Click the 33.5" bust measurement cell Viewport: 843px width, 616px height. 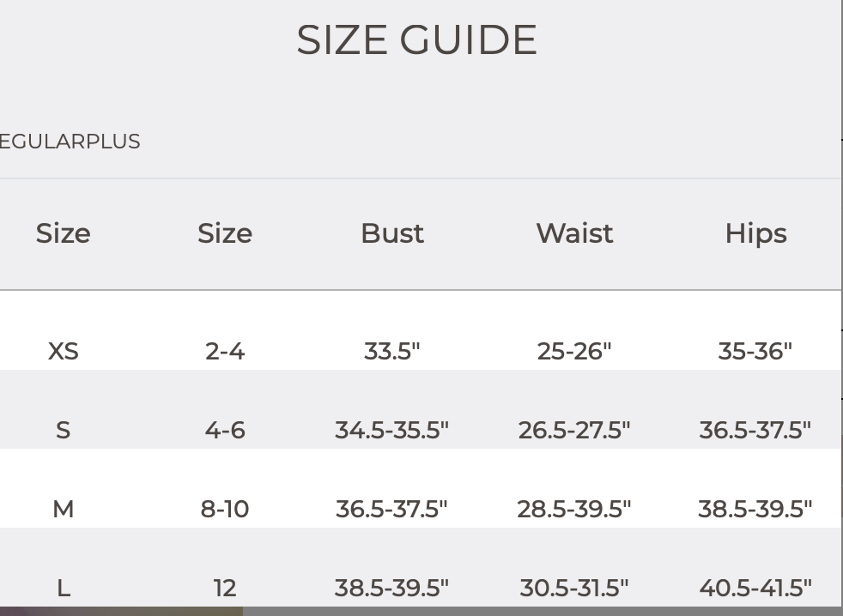click(392, 352)
